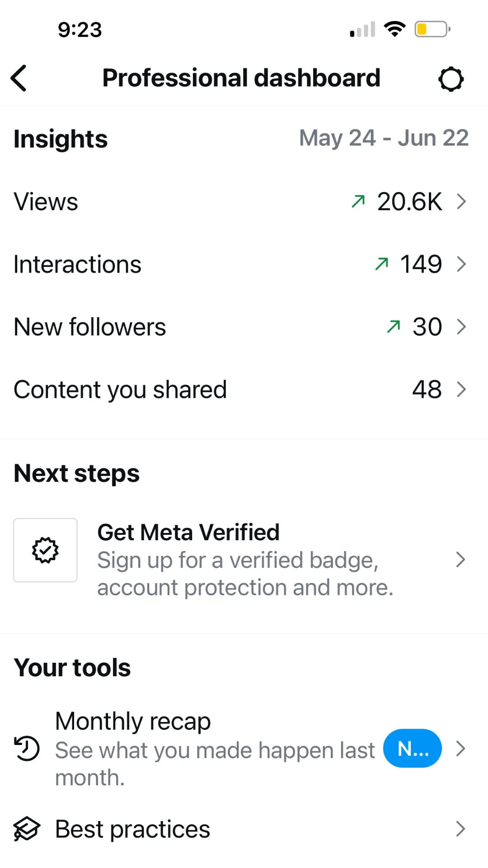Open the Views insights row
Viewport: 488px width, 868px height.
(244, 201)
